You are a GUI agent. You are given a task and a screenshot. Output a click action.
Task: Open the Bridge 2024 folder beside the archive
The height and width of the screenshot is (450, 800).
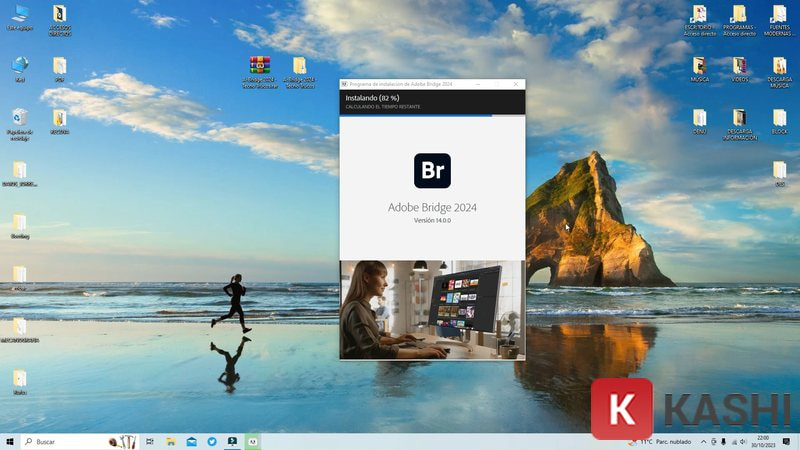click(x=299, y=72)
